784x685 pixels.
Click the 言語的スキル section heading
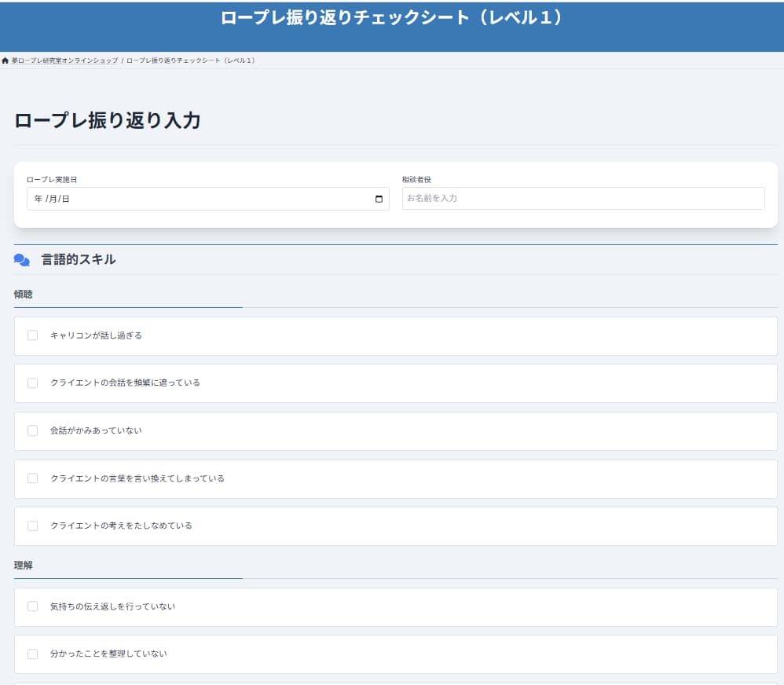coord(79,259)
